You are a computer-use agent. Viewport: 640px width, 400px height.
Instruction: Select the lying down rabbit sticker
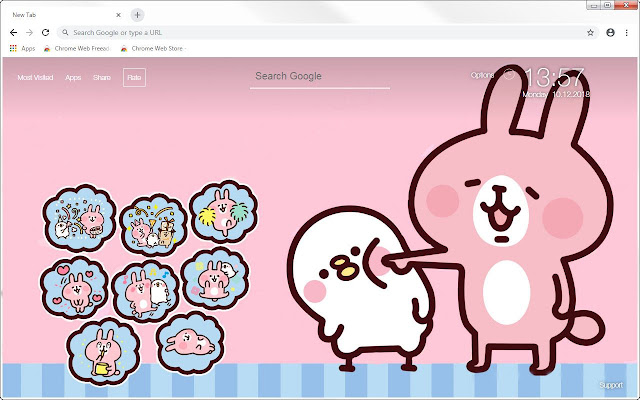click(190, 342)
